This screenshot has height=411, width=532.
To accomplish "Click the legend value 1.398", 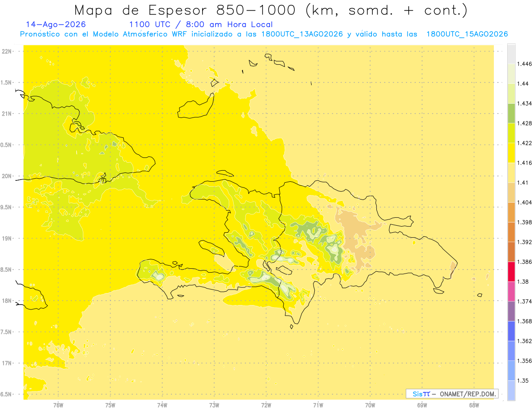I will point(525,222).
